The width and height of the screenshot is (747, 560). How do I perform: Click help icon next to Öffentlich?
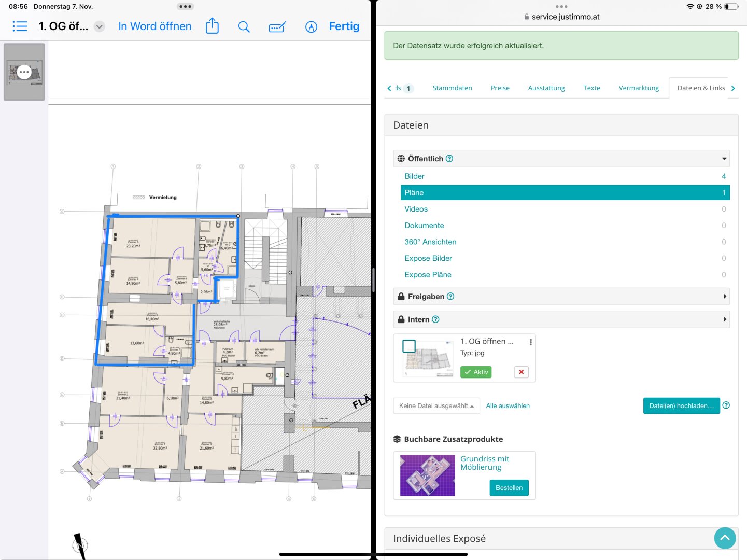tap(449, 159)
